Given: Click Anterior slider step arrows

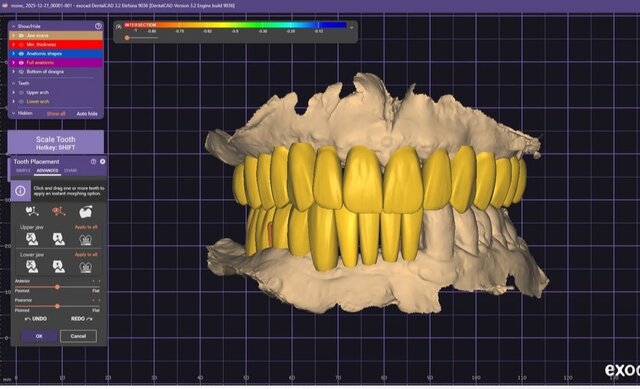Looking at the screenshot, I should tap(96, 281).
